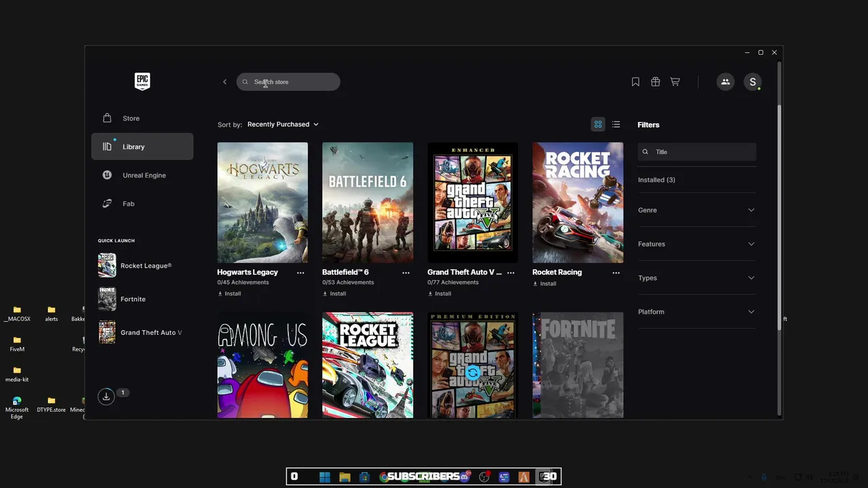Open the Windows Start button in the taskbar
The image size is (868, 488).
[325, 476]
